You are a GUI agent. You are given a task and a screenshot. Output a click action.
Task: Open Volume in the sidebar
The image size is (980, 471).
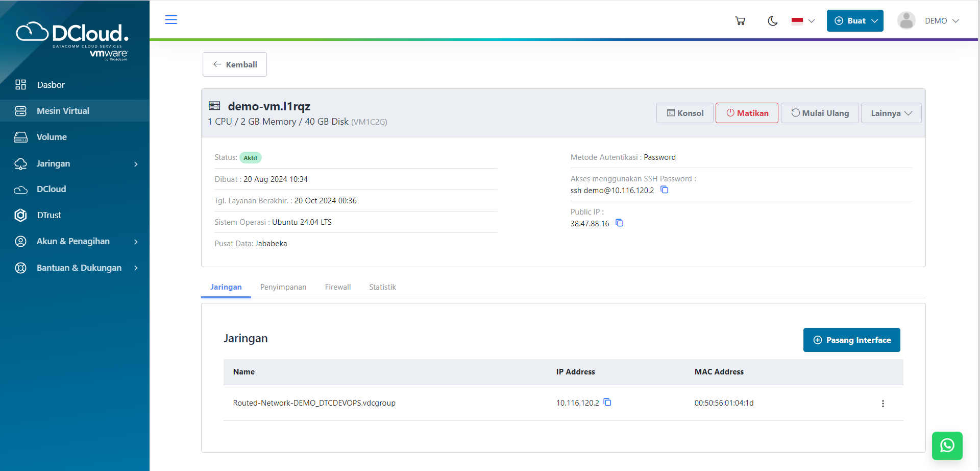(x=52, y=137)
